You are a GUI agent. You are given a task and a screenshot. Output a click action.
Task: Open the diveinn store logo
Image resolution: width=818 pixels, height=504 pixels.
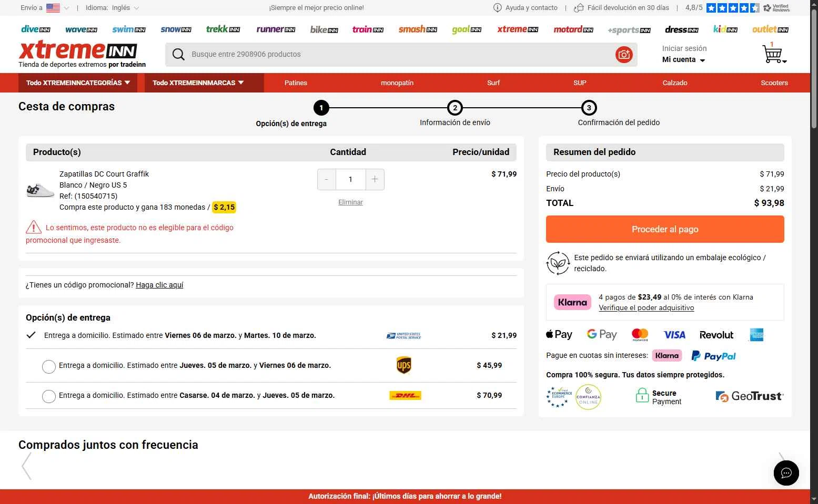click(x=36, y=29)
